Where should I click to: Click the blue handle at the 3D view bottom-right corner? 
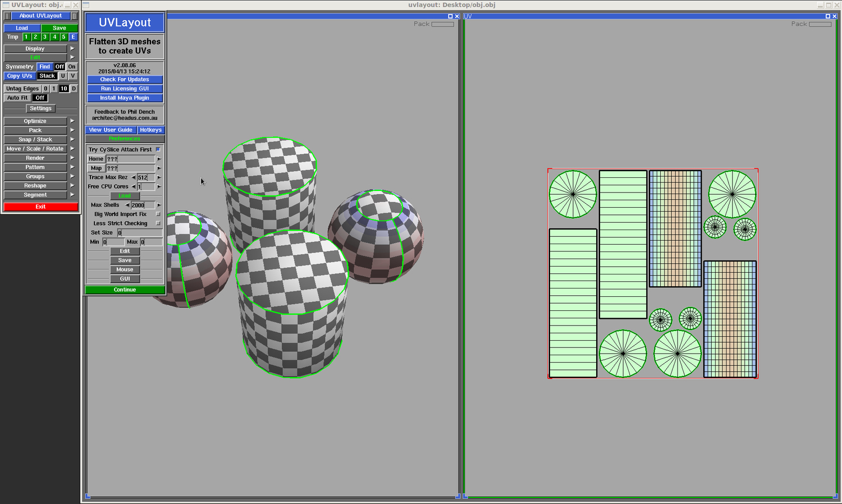pyautogui.click(x=458, y=496)
